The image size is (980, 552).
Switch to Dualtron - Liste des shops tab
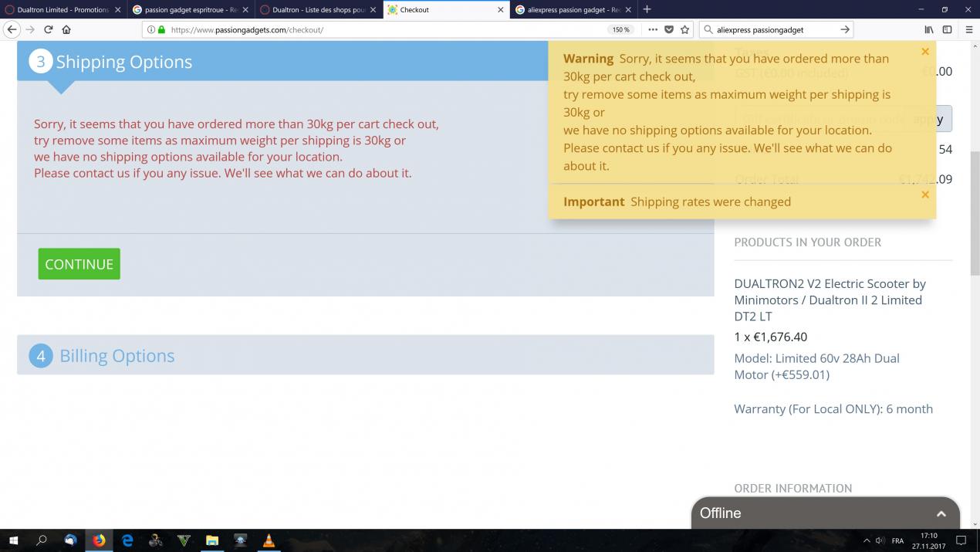(x=319, y=10)
